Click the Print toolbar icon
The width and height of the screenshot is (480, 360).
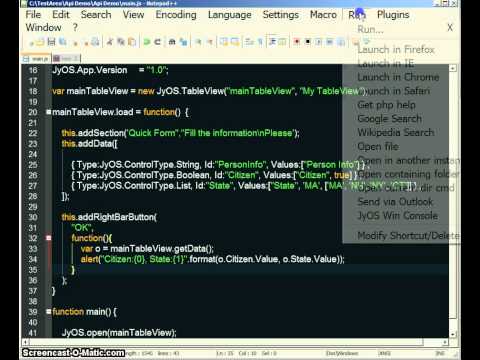[x=96, y=42]
